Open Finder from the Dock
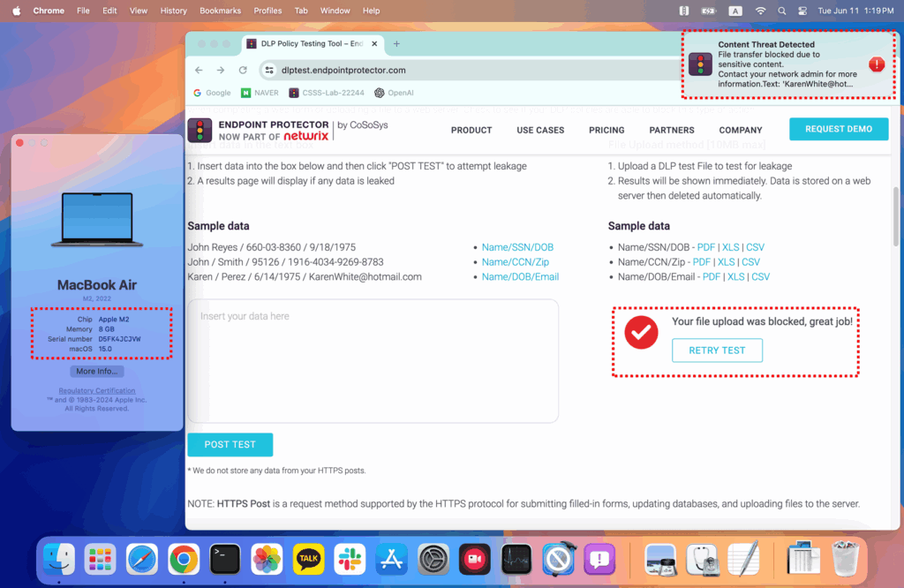The height and width of the screenshot is (588, 904). (x=59, y=559)
